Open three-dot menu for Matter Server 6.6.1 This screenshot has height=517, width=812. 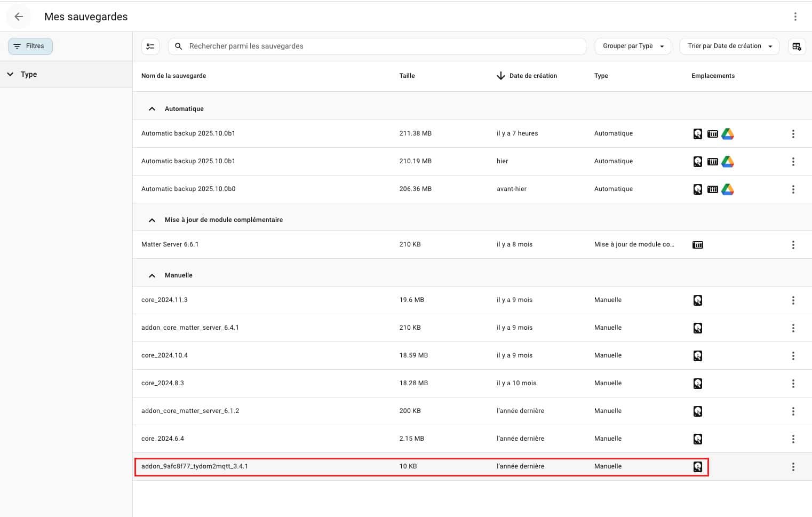coord(793,245)
